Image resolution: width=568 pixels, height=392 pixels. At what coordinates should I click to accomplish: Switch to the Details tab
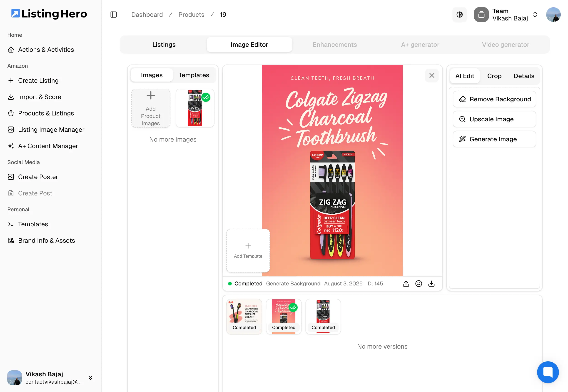click(524, 76)
